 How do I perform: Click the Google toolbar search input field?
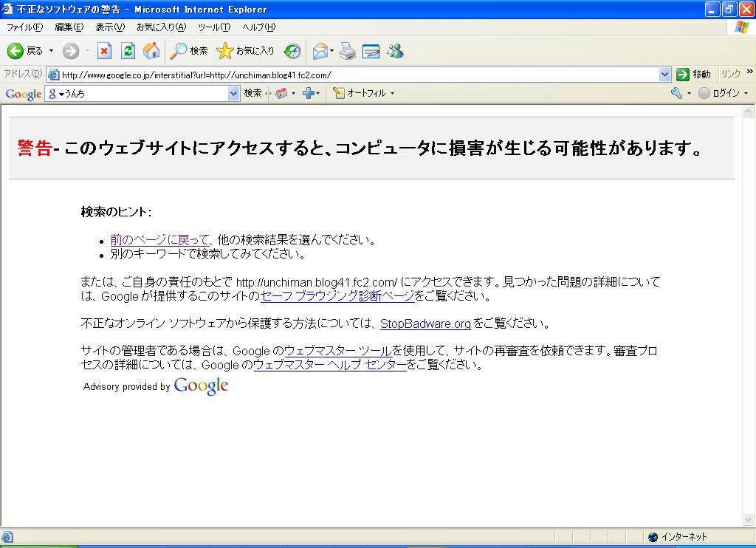click(x=142, y=93)
